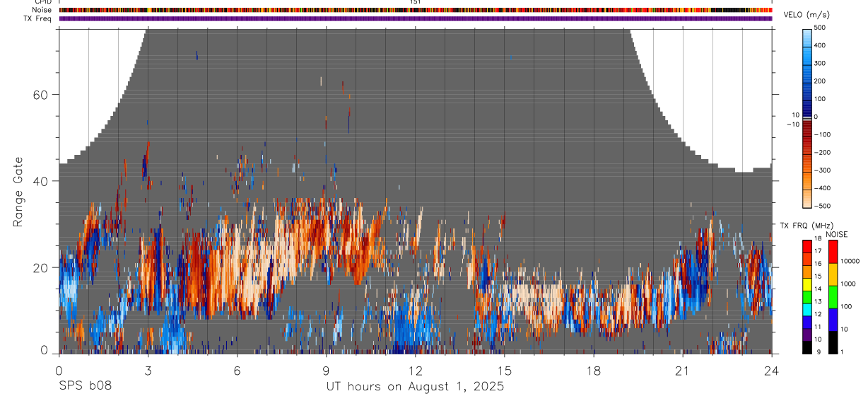The height and width of the screenshot is (401, 868).
Task: Click TX FRQ scale label "9"
Action: coord(817,351)
